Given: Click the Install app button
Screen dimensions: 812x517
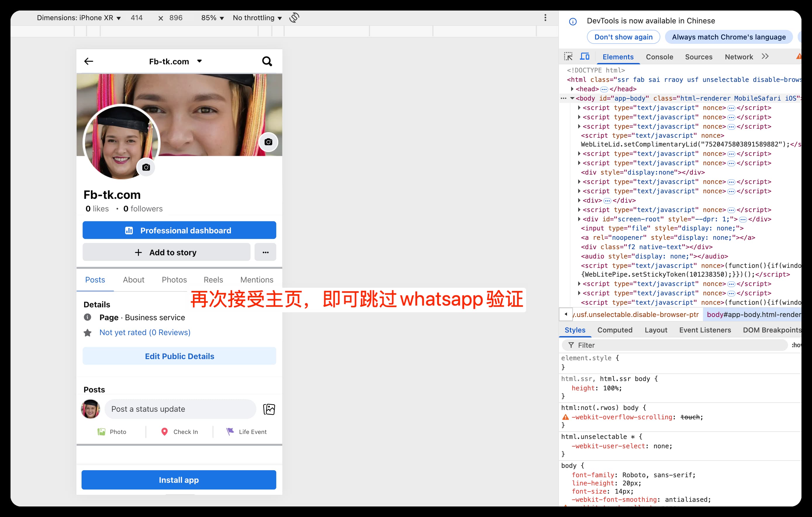Looking at the screenshot, I should [179, 480].
